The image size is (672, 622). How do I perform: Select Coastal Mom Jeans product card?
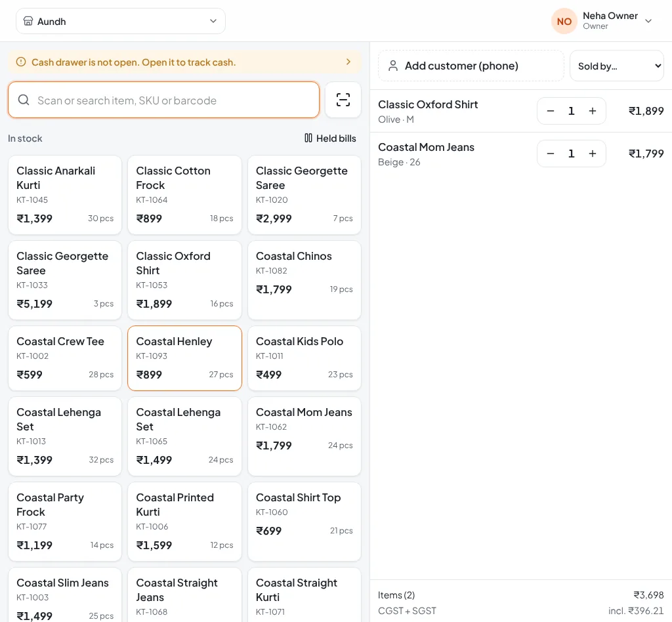click(304, 436)
